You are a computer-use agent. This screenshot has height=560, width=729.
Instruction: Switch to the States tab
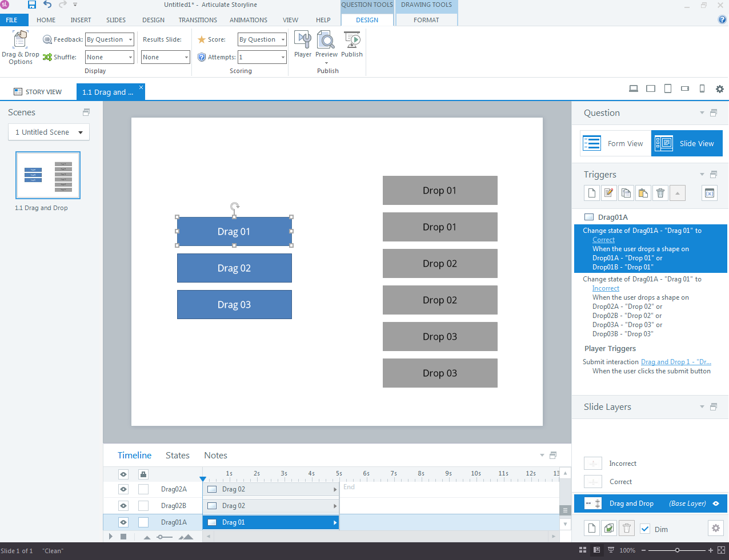(177, 456)
